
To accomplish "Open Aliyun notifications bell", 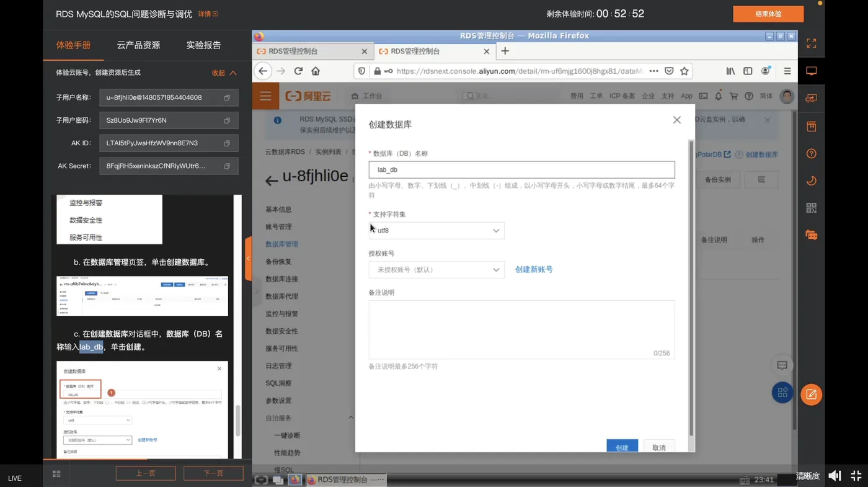I will coord(719,96).
